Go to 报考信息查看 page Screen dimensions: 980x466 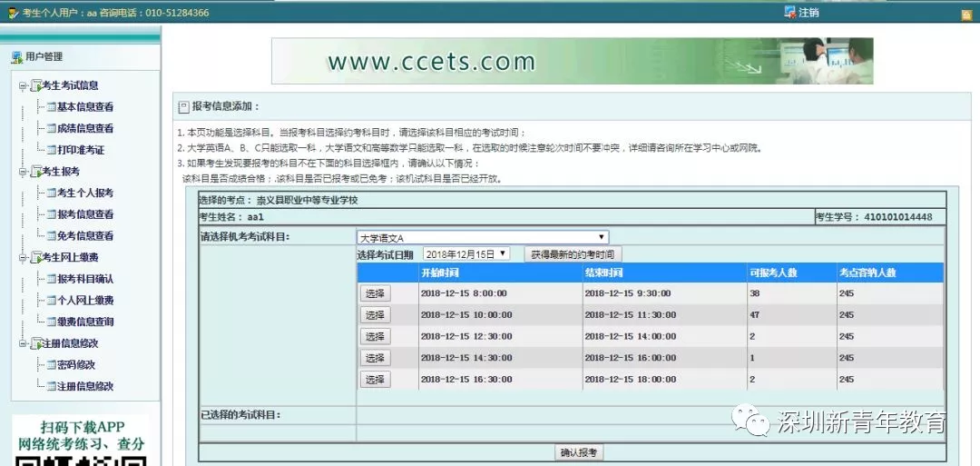click(x=85, y=213)
